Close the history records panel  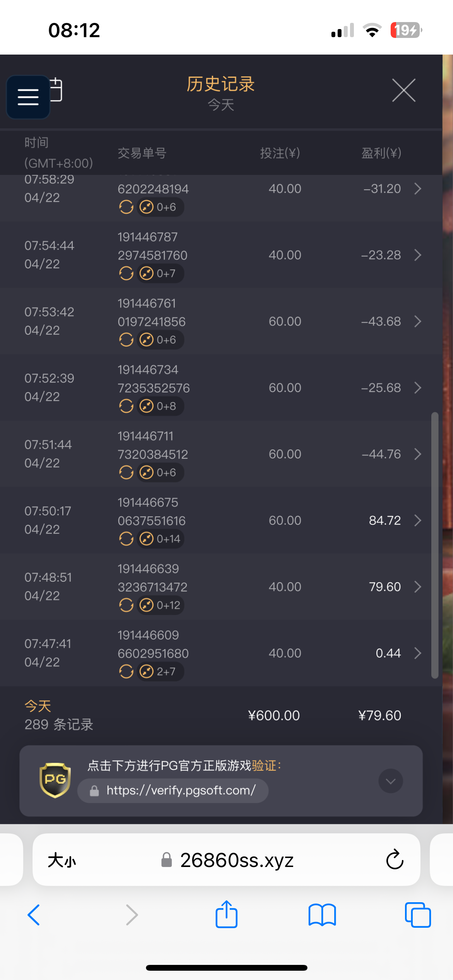pyautogui.click(x=403, y=91)
